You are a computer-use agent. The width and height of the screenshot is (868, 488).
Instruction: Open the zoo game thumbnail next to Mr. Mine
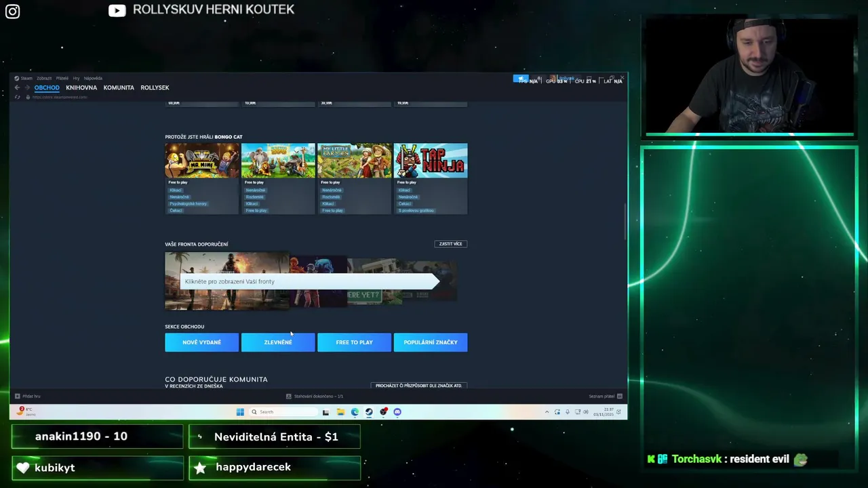(278, 161)
